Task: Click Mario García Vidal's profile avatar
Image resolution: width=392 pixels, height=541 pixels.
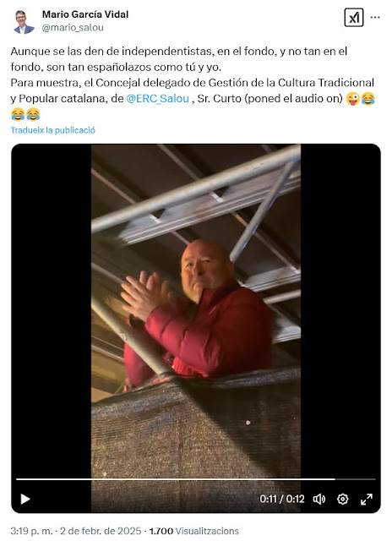Action: pyautogui.click(x=24, y=22)
